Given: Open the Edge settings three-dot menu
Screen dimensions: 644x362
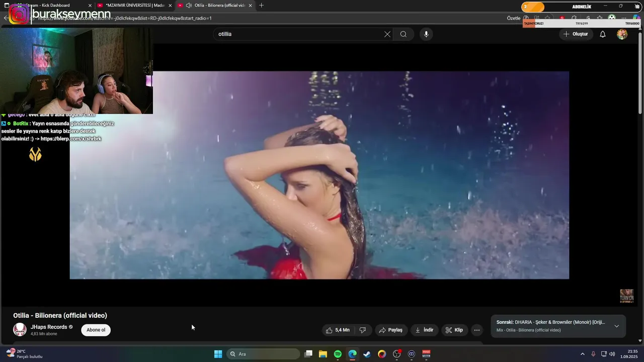Looking at the screenshot, I should tap(624, 18).
